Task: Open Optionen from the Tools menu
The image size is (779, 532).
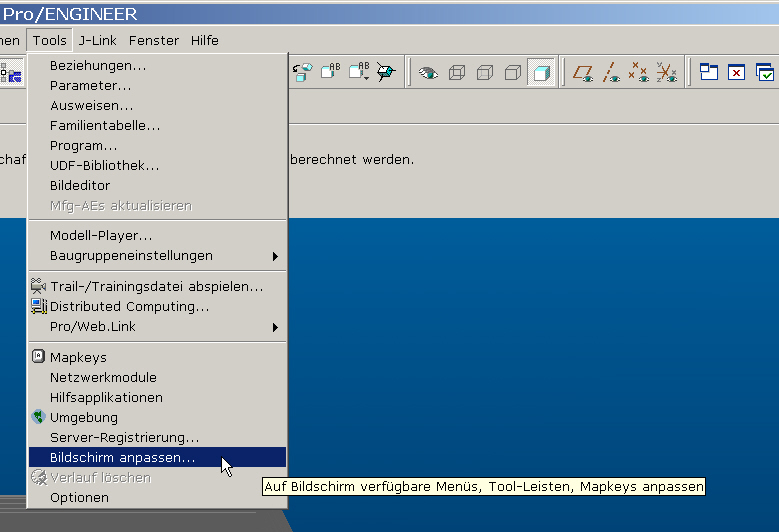Action: pos(157,497)
